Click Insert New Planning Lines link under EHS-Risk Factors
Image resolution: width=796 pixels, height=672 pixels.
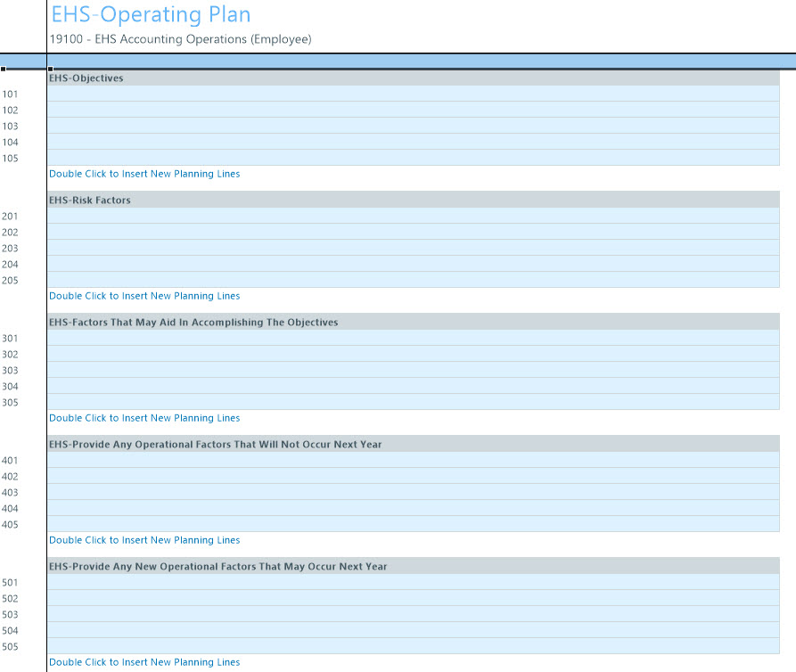coord(144,296)
